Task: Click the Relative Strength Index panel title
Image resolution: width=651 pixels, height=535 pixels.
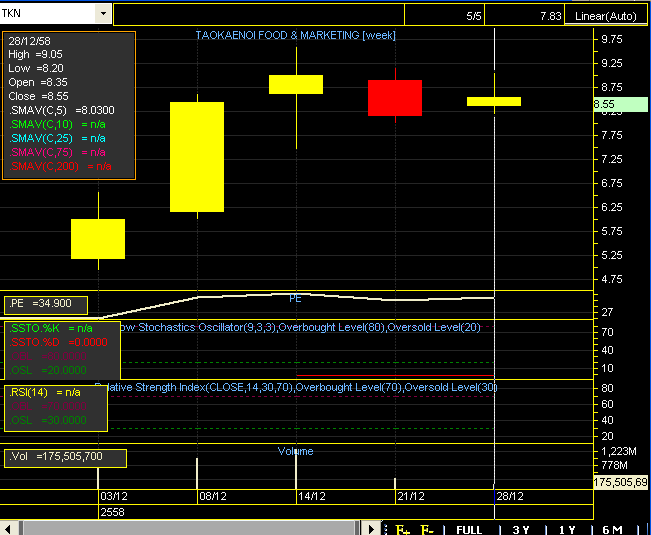Action: pyautogui.click(x=296, y=388)
